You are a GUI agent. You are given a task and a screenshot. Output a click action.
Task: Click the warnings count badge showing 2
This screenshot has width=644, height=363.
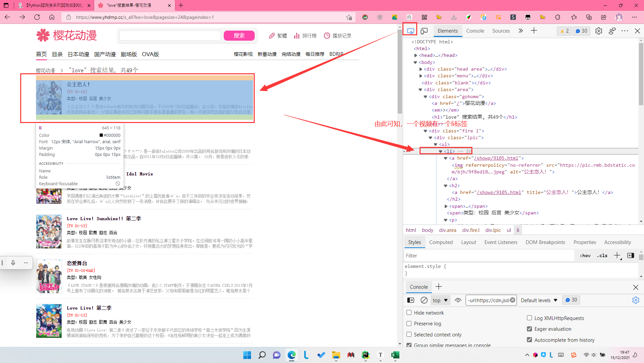(x=564, y=31)
